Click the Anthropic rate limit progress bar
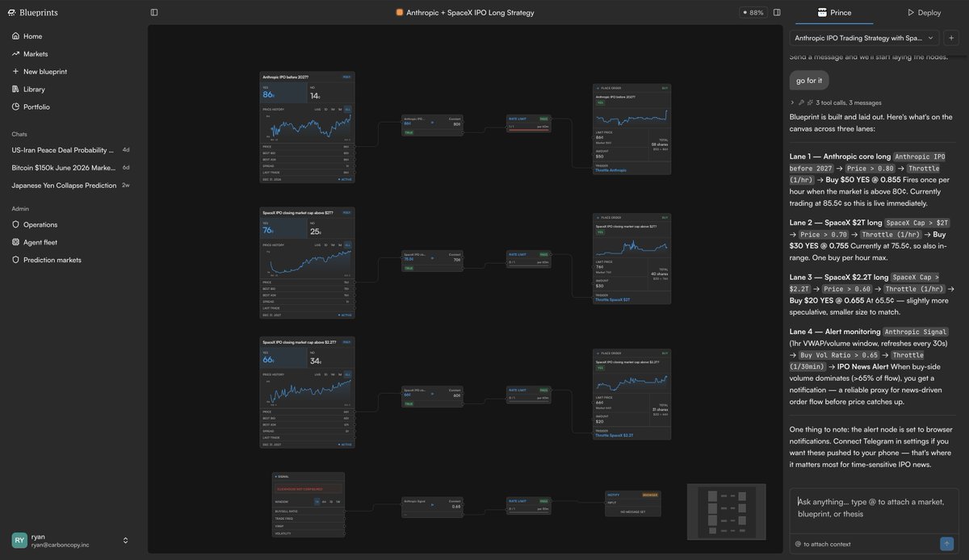This screenshot has width=969, height=560. pyautogui.click(x=528, y=130)
